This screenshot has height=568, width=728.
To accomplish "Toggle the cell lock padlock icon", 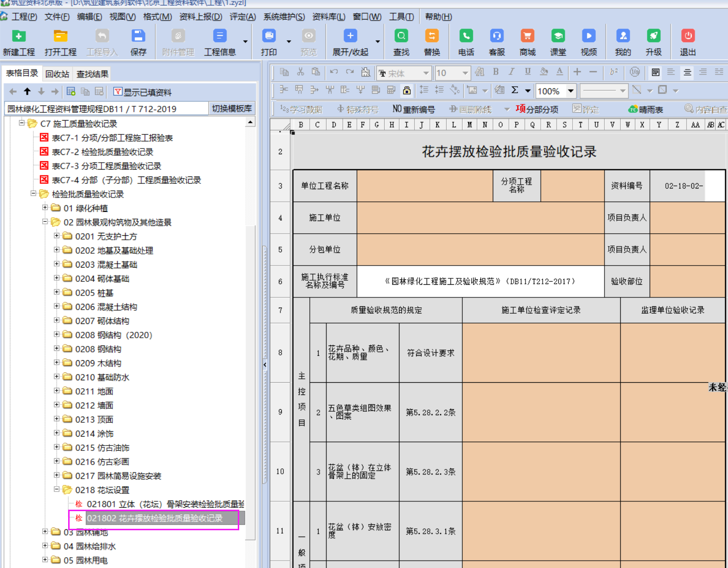I will pyautogui.click(x=406, y=90).
